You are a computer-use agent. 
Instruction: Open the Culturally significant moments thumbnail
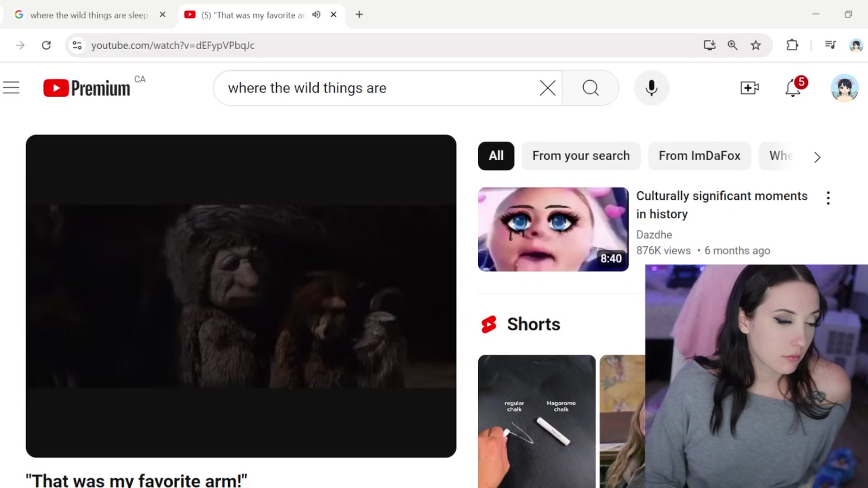(x=553, y=230)
